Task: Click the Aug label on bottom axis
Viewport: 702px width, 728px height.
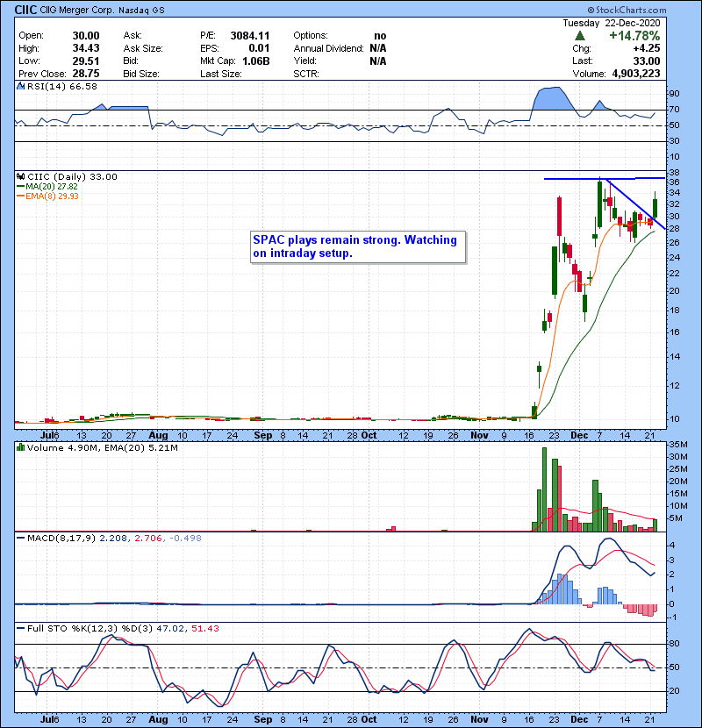Action: pyautogui.click(x=158, y=719)
